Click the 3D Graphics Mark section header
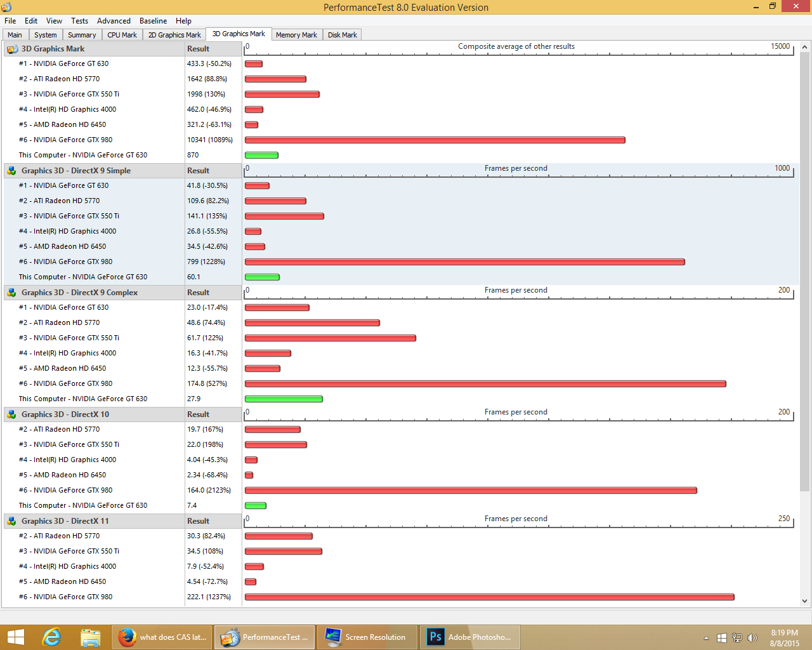The height and width of the screenshot is (650, 812). pos(94,49)
